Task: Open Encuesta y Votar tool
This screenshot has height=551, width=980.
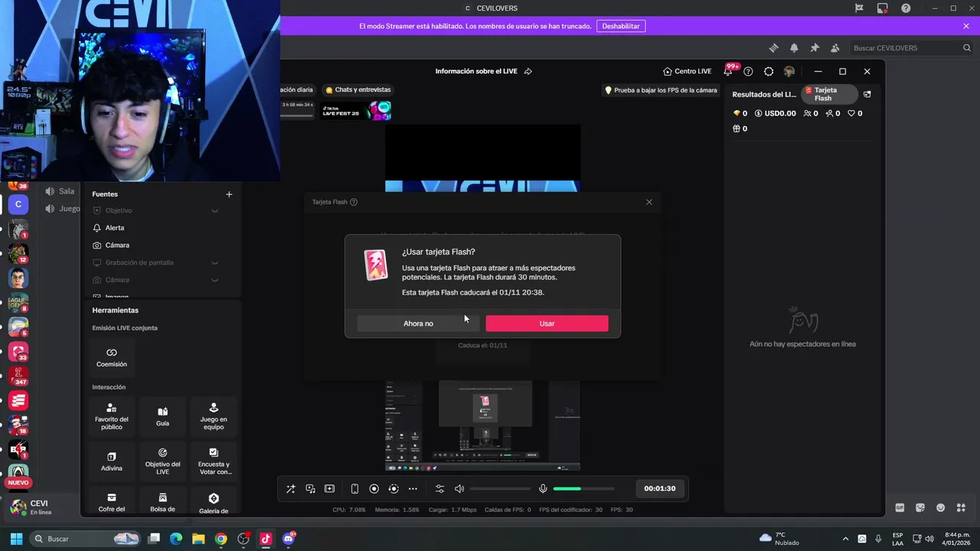Action: [x=214, y=461]
